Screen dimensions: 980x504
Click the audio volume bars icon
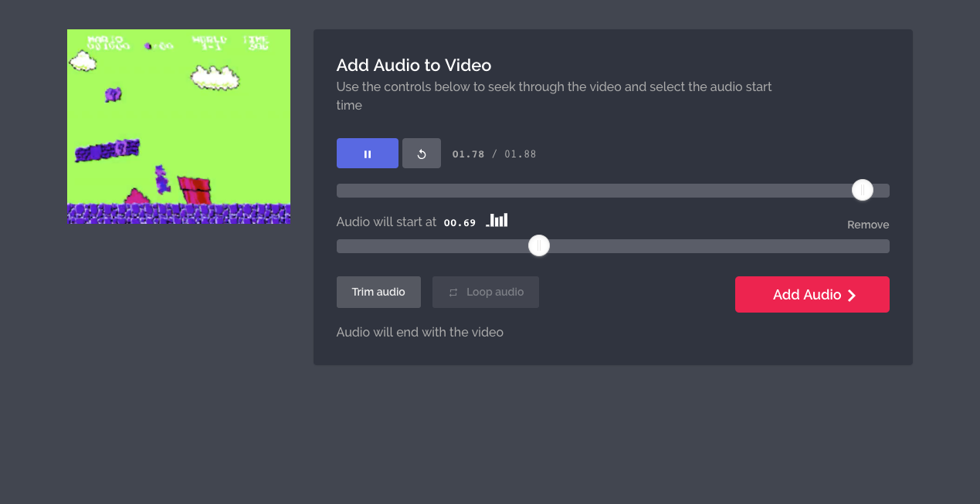pos(497,221)
